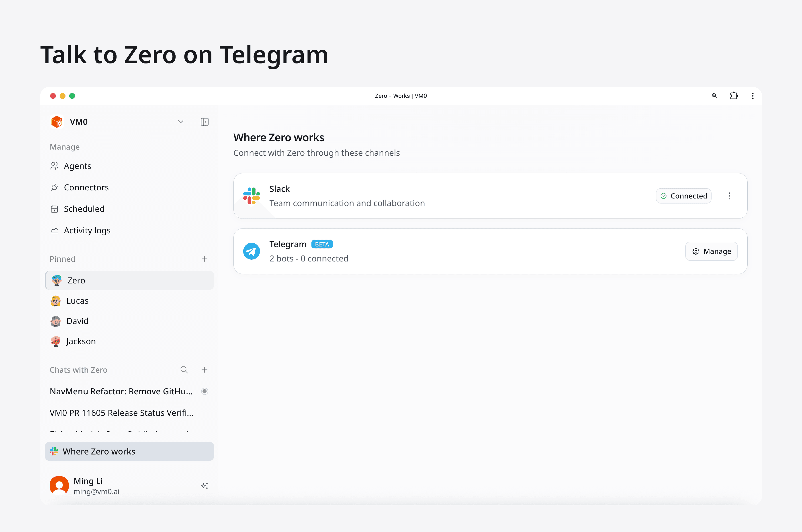Click the status indicator on NavMenu Refactor chat
This screenshot has width=802, height=532.
204,391
